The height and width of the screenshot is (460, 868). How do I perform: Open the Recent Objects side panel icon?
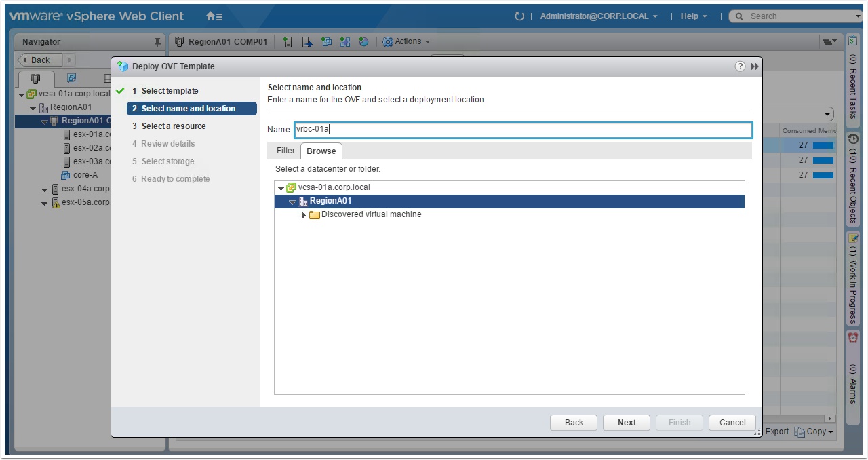[x=853, y=138]
